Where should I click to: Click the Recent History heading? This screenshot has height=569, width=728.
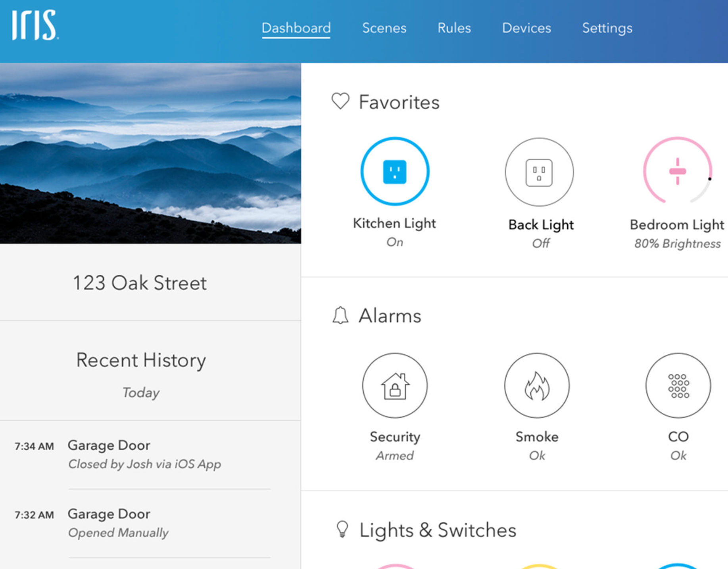(141, 360)
